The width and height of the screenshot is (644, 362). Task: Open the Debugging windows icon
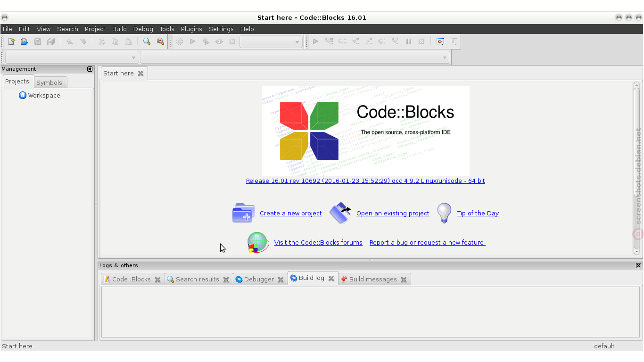click(440, 41)
